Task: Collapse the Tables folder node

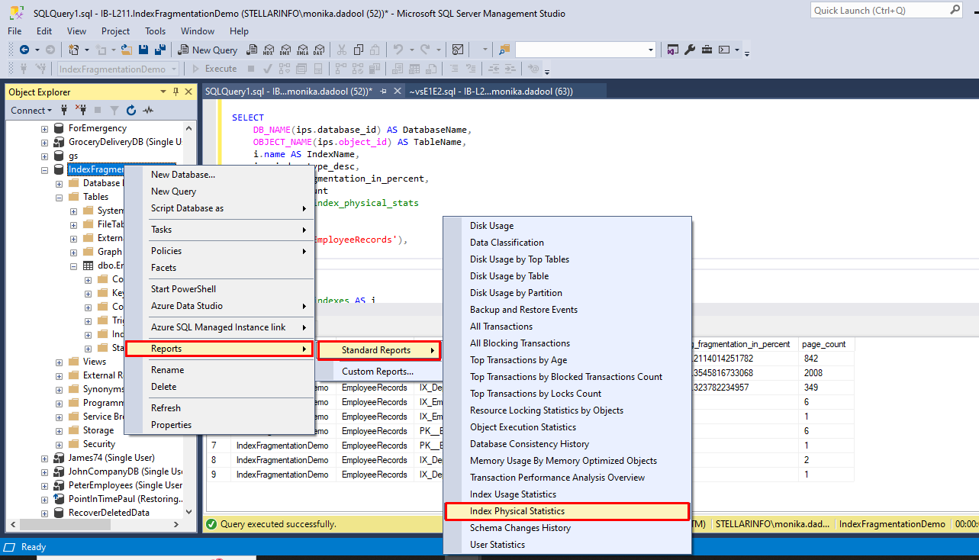Action: pos(59,197)
